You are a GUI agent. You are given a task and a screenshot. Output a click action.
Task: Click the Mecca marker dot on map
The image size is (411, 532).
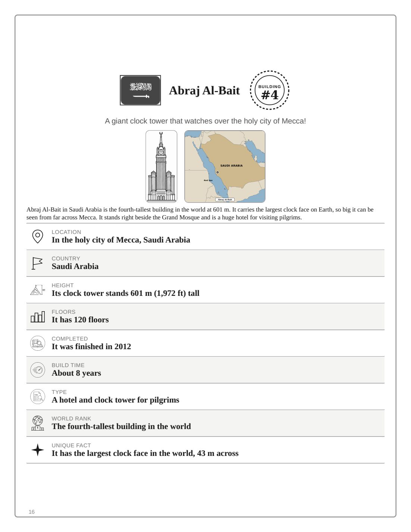coord(218,172)
